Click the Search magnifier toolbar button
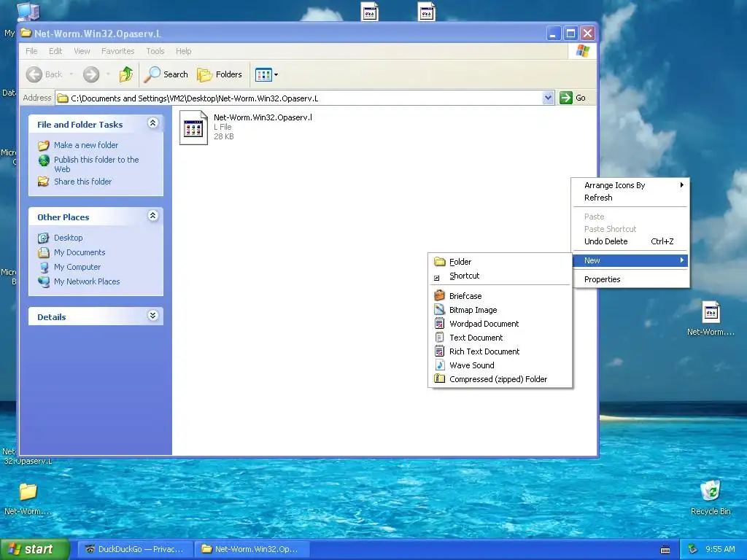Viewport: 747px width, 560px height. click(166, 74)
